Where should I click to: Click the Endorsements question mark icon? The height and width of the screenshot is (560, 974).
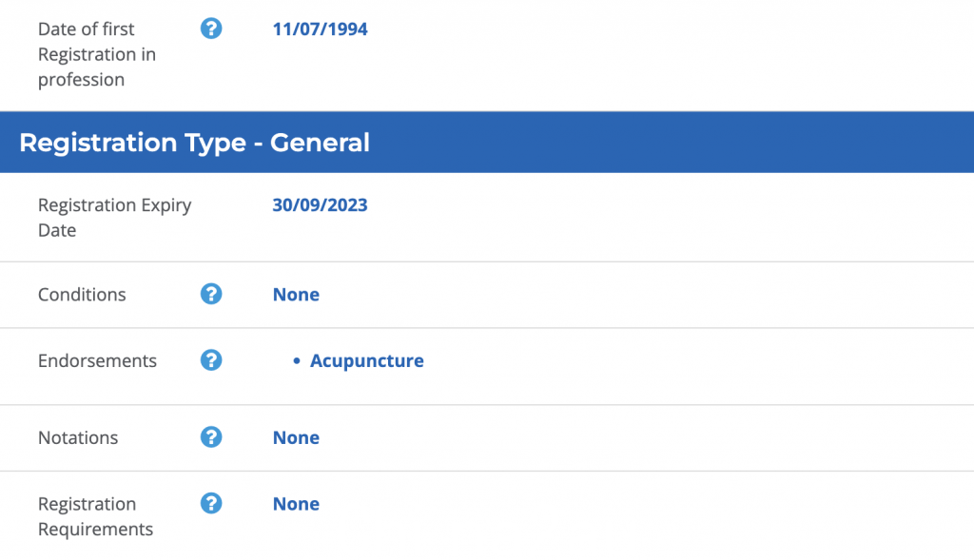coord(211,360)
